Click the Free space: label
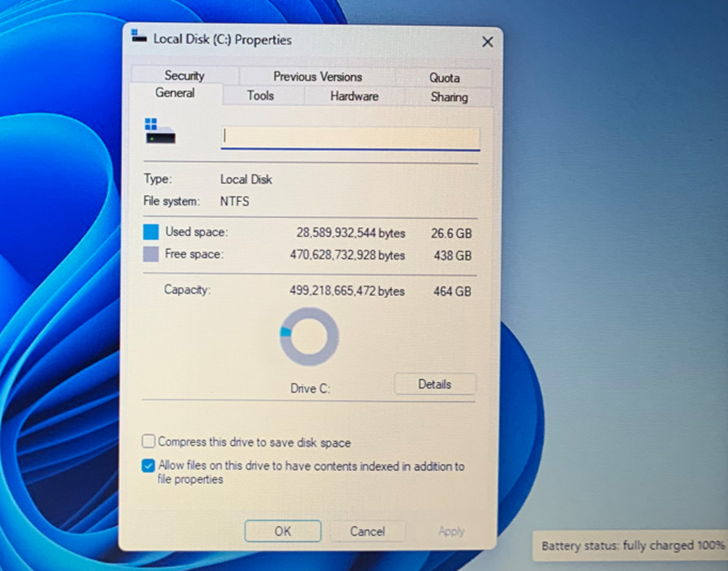The width and height of the screenshot is (728, 571). coord(194,254)
